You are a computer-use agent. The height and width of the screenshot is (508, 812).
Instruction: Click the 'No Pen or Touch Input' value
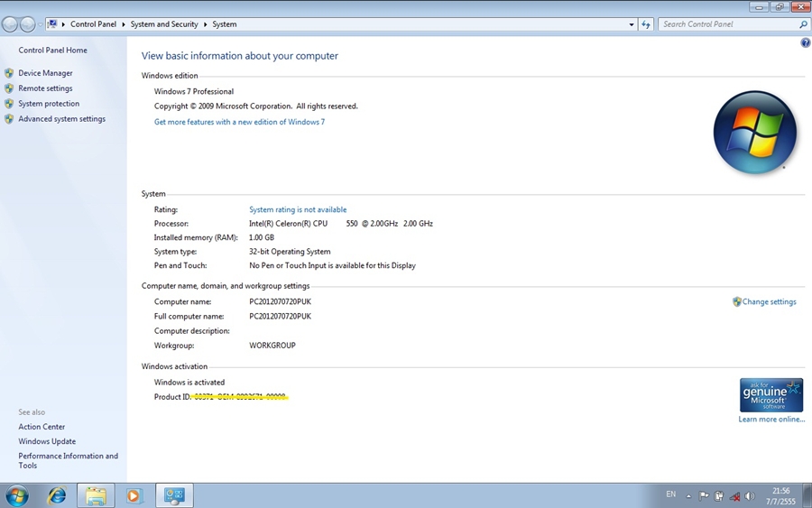click(x=332, y=265)
